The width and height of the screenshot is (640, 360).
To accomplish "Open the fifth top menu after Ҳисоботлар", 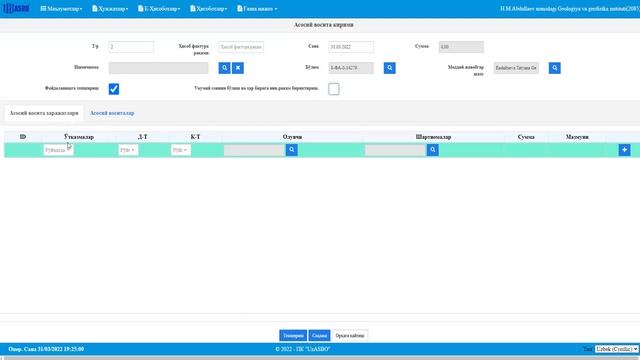I will coord(257,9).
